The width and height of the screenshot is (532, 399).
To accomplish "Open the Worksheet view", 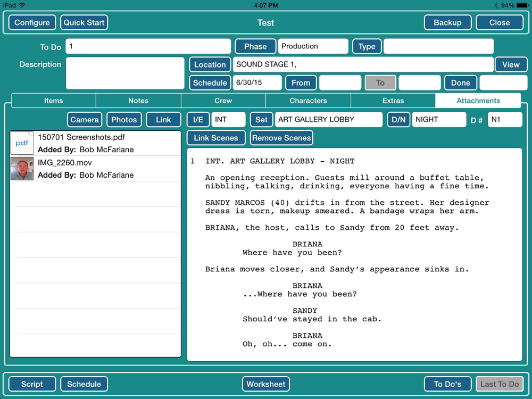I will click(x=266, y=384).
